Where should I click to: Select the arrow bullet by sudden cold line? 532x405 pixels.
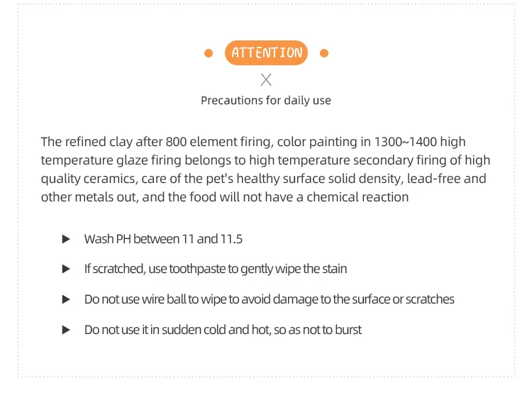pos(66,330)
